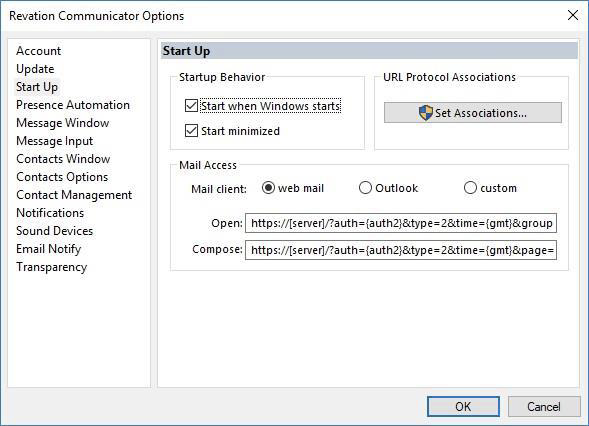
Task: Show the Contacts Options page
Action: (62, 177)
